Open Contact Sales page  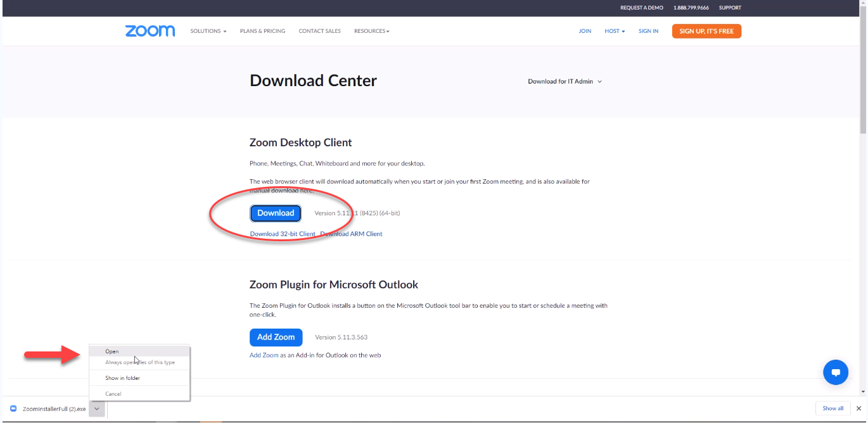pos(319,31)
